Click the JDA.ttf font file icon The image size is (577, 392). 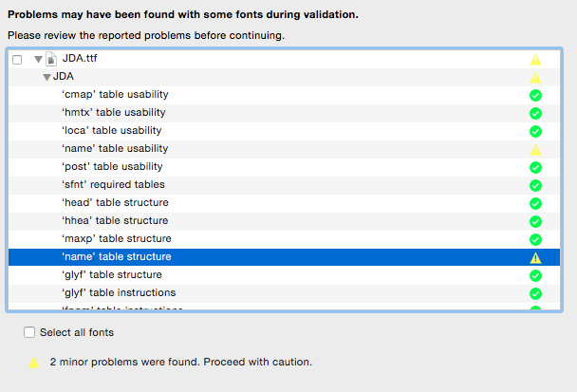point(51,59)
